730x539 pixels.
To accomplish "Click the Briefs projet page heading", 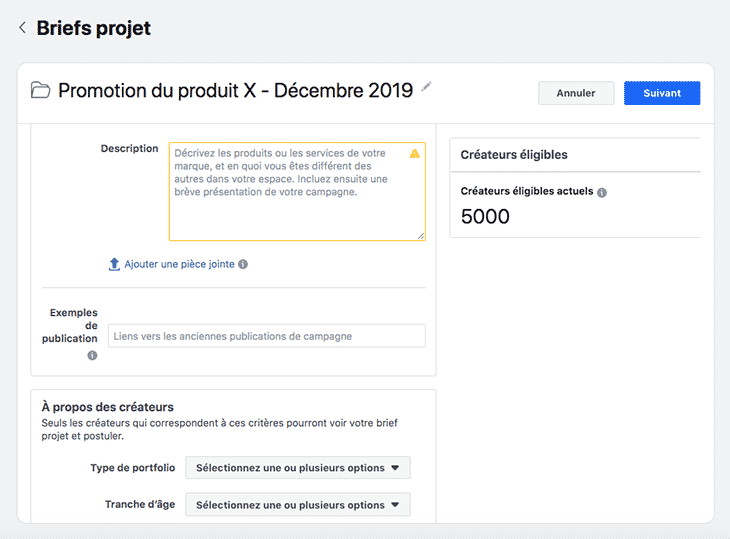I will (94, 28).
